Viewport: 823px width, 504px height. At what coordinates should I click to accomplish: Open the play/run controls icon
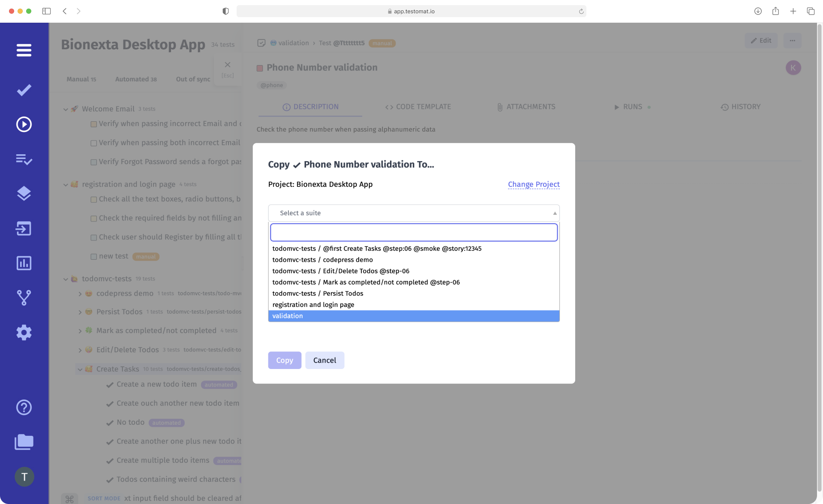(x=24, y=124)
